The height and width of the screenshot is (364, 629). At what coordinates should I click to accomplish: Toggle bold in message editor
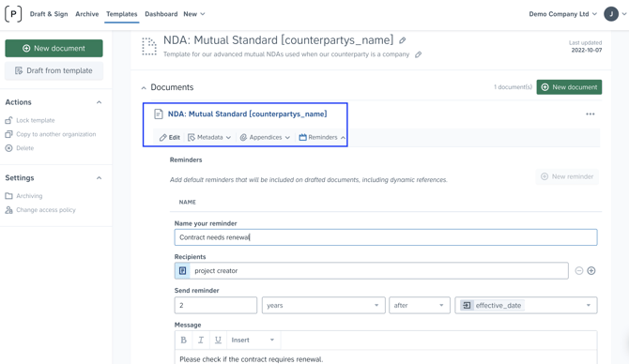pyautogui.click(x=184, y=340)
